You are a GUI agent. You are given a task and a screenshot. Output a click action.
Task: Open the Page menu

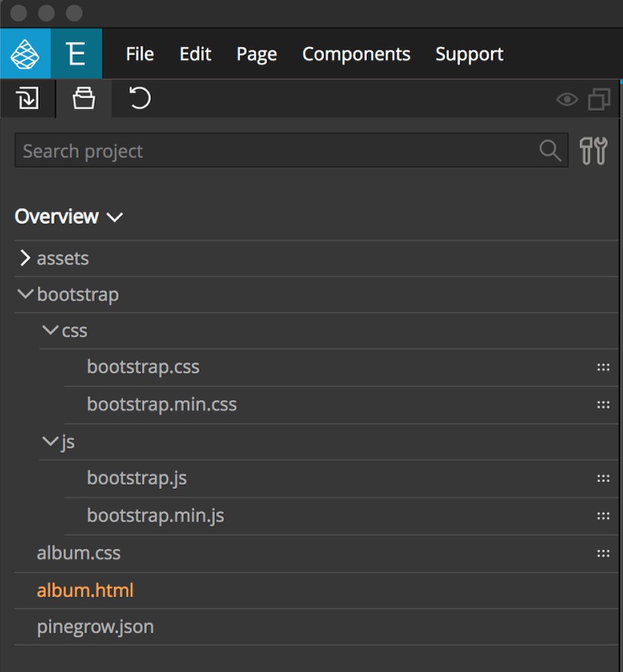257,55
